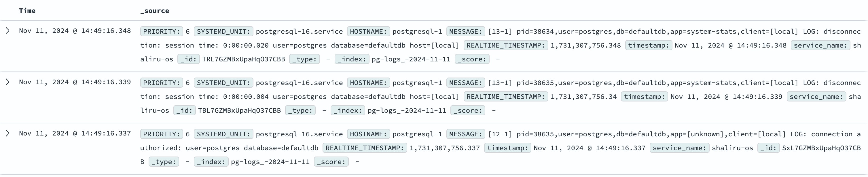Expand the log row at 14:49:16.339
Screen dimensions: 868x177
pyautogui.click(x=7, y=82)
